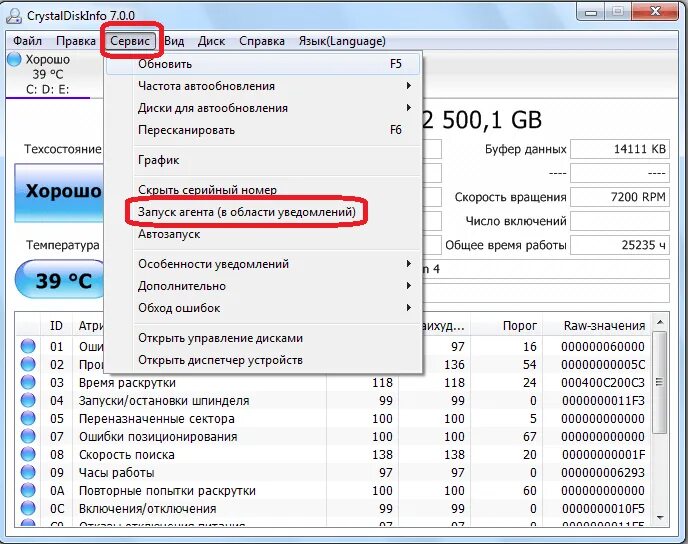The height and width of the screenshot is (544, 688).
Task: Click the Общее время работы field 25235 ч
Action: pos(620,245)
